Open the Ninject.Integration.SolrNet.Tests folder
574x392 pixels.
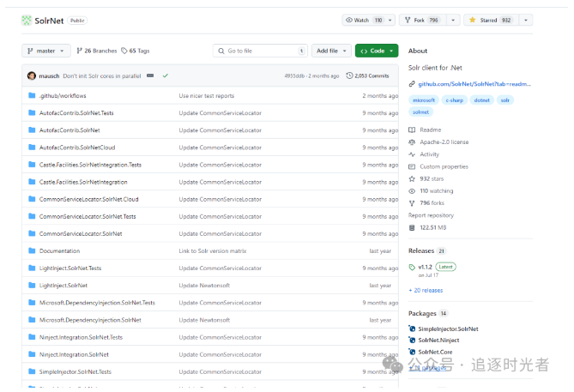(81, 337)
